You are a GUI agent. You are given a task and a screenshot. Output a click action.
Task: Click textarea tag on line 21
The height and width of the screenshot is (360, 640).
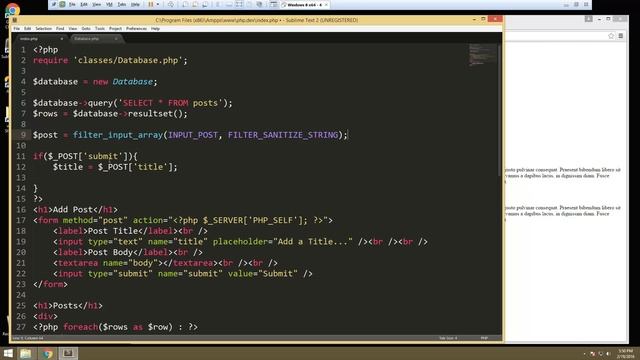pos(78,263)
